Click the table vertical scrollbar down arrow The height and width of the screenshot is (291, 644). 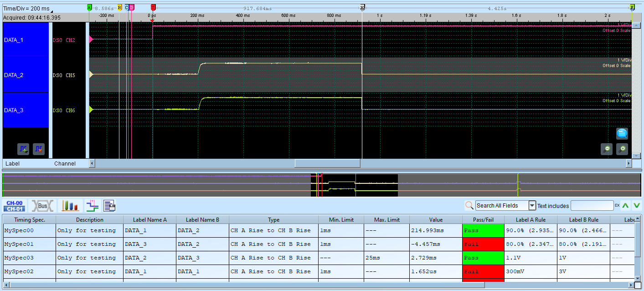(x=638, y=278)
